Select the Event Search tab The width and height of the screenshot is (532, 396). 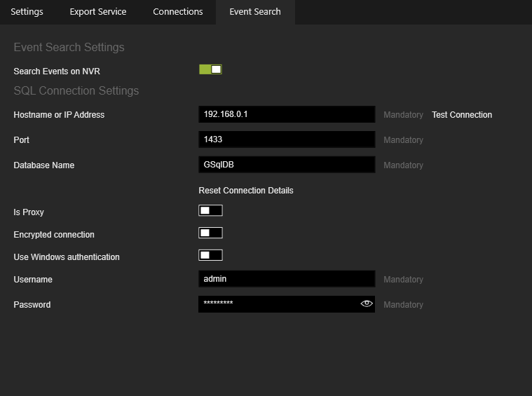point(255,12)
